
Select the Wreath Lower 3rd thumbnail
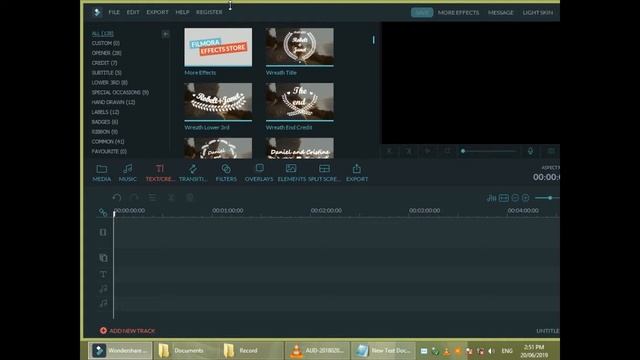pyautogui.click(x=218, y=102)
